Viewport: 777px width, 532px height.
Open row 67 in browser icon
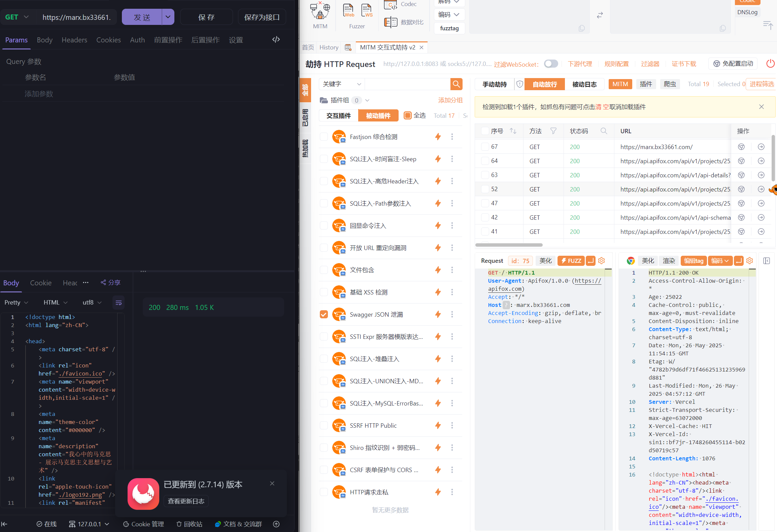click(741, 147)
